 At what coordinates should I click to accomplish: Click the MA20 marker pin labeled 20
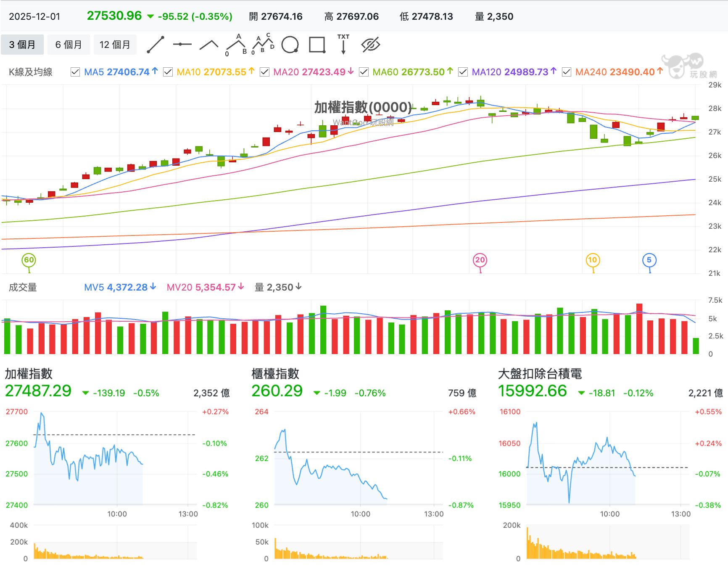[480, 260]
